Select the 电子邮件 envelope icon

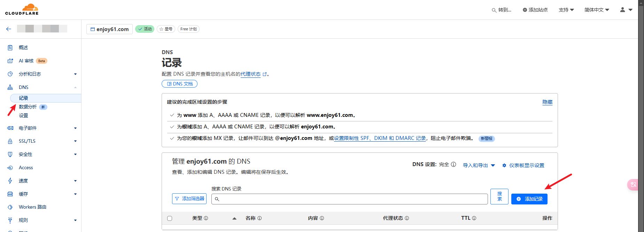10,128
